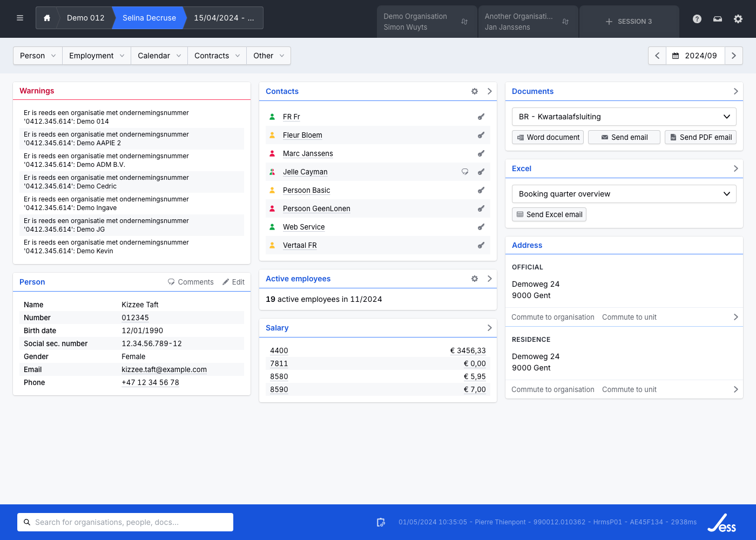
Task: Click the home icon in breadcrumb
Action: [x=47, y=18]
